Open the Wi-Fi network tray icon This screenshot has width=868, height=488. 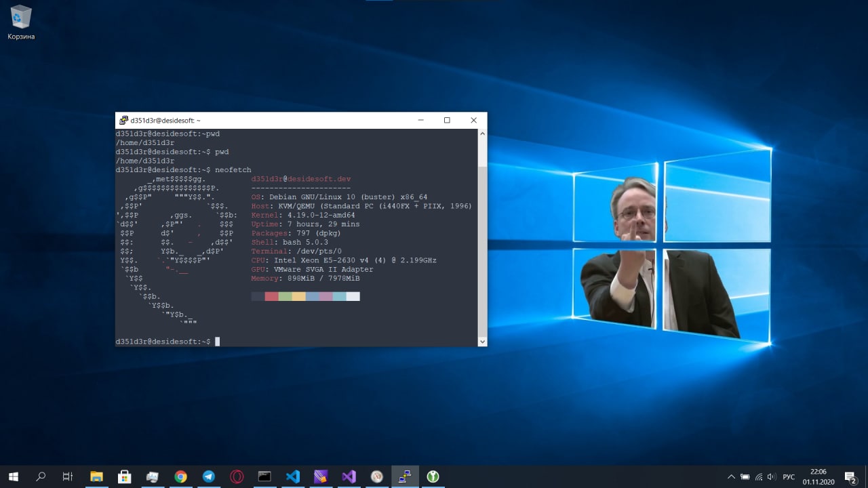(758, 476)
